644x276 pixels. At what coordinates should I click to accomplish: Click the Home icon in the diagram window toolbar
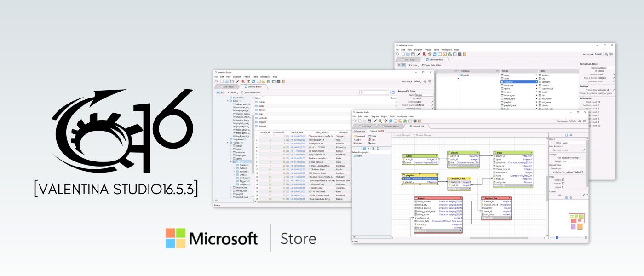coord(386,121)
